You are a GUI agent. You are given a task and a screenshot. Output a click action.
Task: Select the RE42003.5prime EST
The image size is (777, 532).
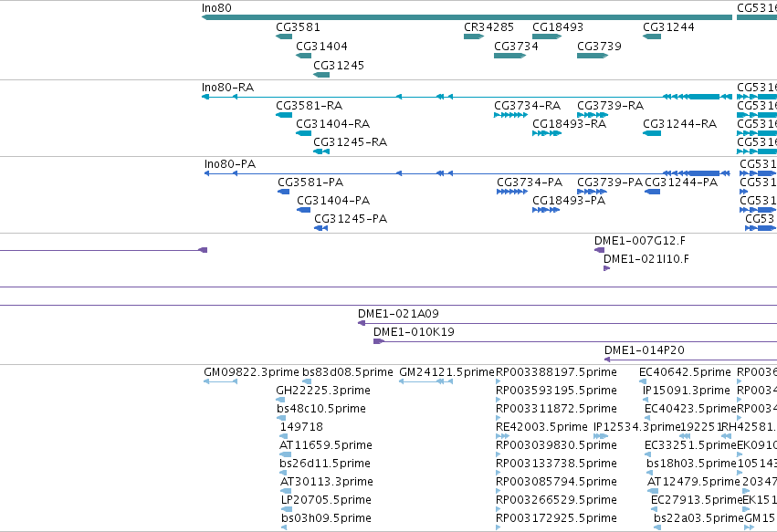(x=502, y=436)
